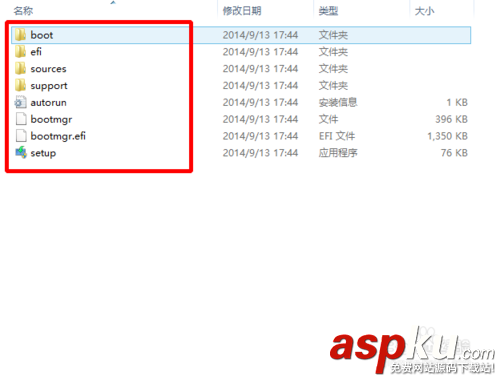
Task: Select the file name 'bootmgr.efi'
Action: coord(58,136)
